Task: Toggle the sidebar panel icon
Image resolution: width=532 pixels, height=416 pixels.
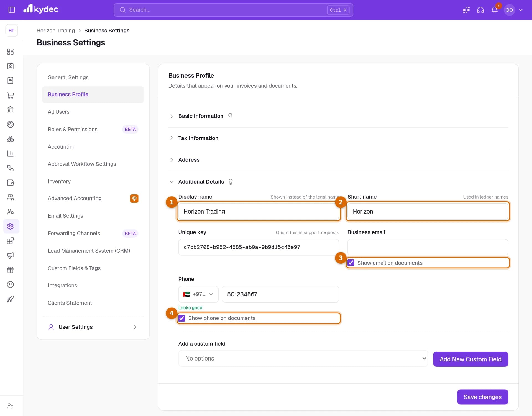Action: coord(11,10)
